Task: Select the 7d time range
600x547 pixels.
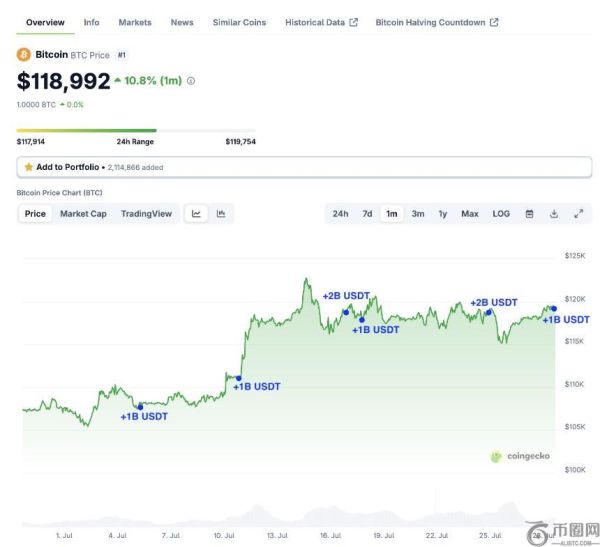Action: point(367,213)
